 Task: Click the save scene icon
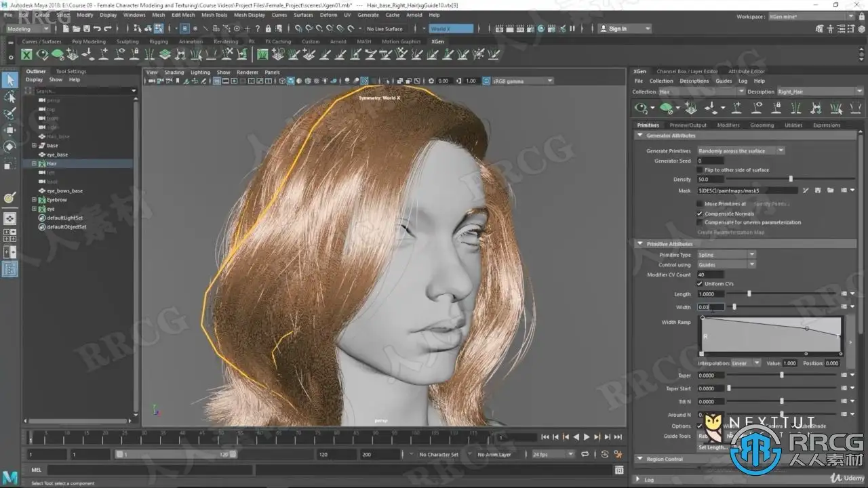tap(86, 28)
